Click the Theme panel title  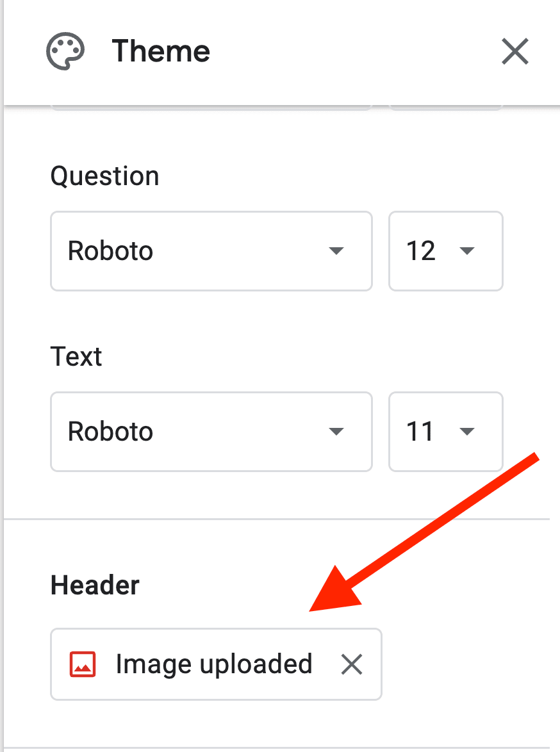(161, 51)
